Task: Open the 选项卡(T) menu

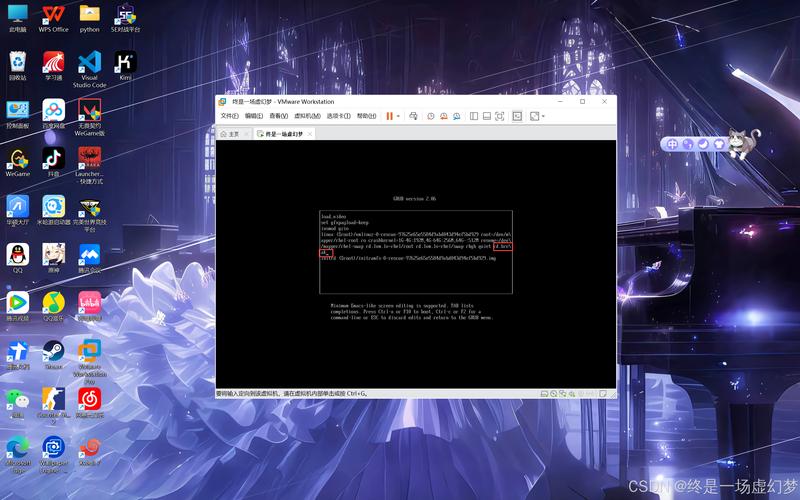Action: pyautogui.click(x=338, y=116)
